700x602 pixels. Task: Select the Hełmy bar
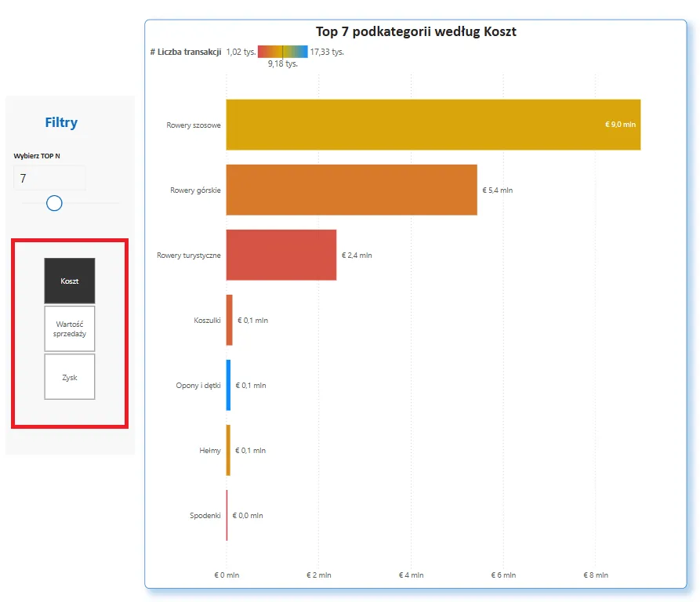pyautogui.click(x=228, y=450)
